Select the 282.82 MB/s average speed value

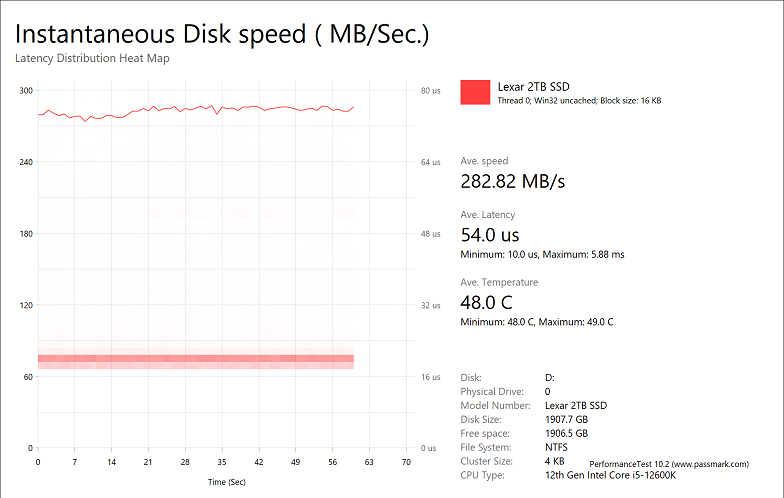click(x=512, y=181)
